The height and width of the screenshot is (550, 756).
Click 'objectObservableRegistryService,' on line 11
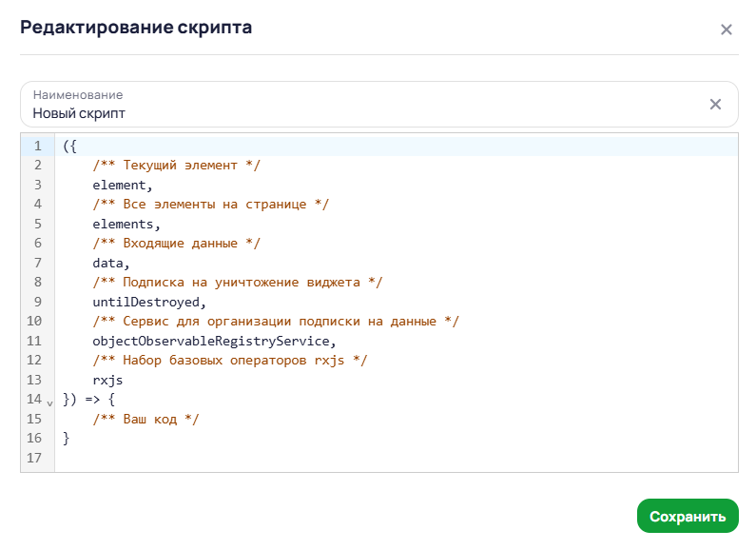coord(215,341)
